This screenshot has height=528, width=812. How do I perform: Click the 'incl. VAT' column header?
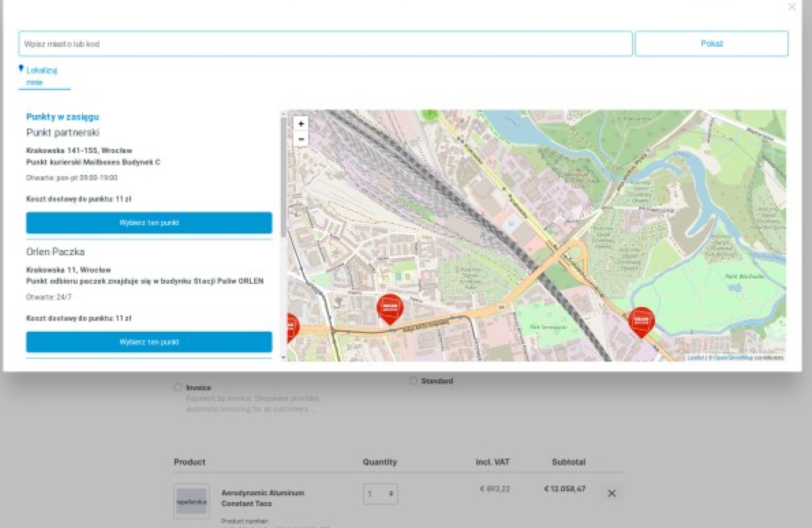(x=492, y=462)
